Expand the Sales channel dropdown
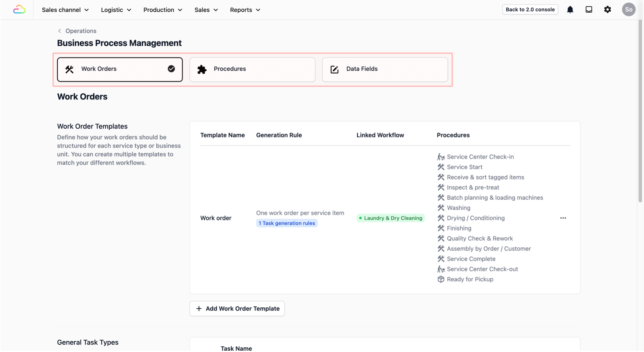Screen dimensions: 644x352 tap(65, 10)
